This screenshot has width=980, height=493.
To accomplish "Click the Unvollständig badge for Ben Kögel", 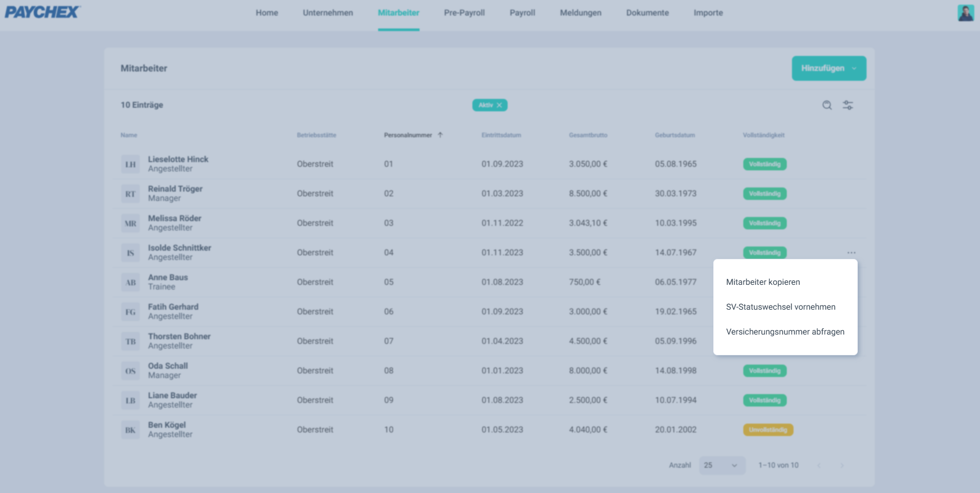I will tap(768, 430).
